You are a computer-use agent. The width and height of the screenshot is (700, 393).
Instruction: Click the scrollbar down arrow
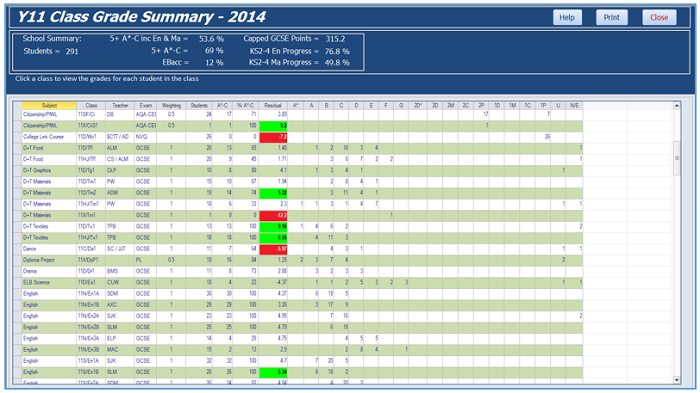click(x=677, y=380)
